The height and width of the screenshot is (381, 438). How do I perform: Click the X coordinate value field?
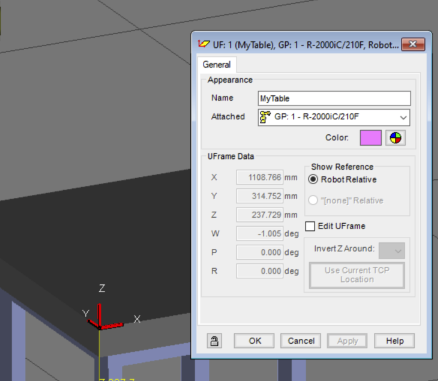pyautogui.click(x=260, y=177)
